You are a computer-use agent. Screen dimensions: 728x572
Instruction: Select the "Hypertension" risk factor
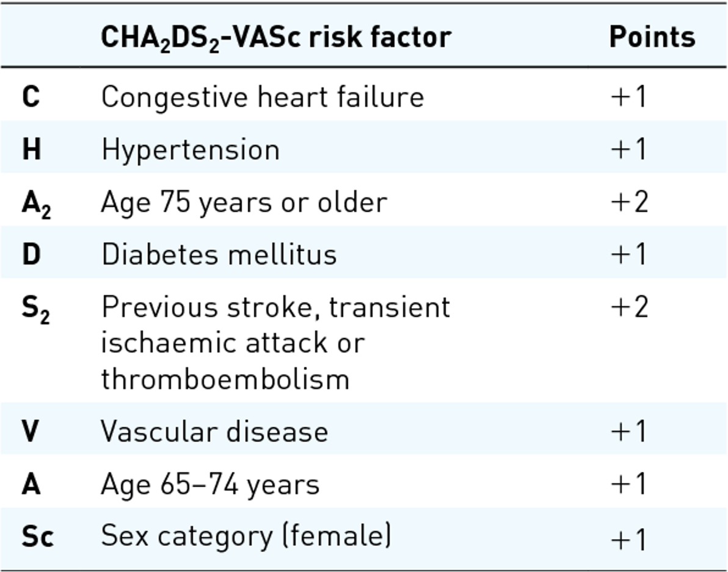191,150
